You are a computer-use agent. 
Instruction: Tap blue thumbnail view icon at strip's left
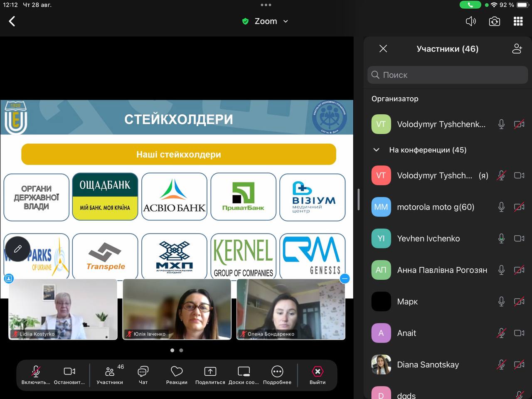(x=9, y=278)
